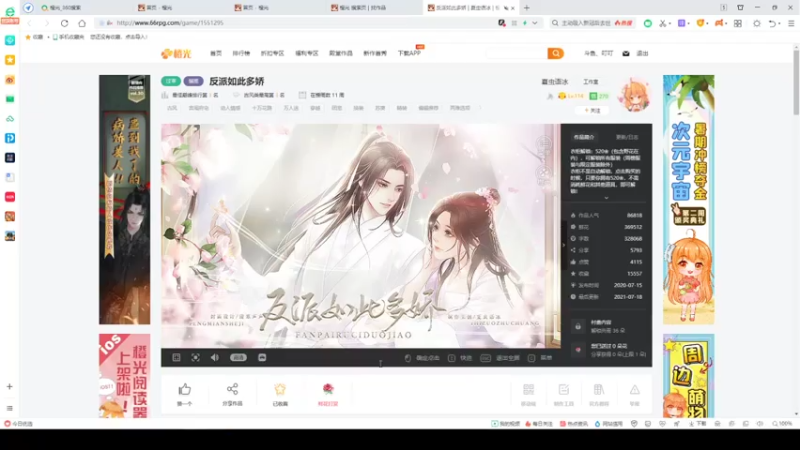The image size is (800, 450).
Task: Open the scissors tool dropdown arrow
Action: [670, 23]
